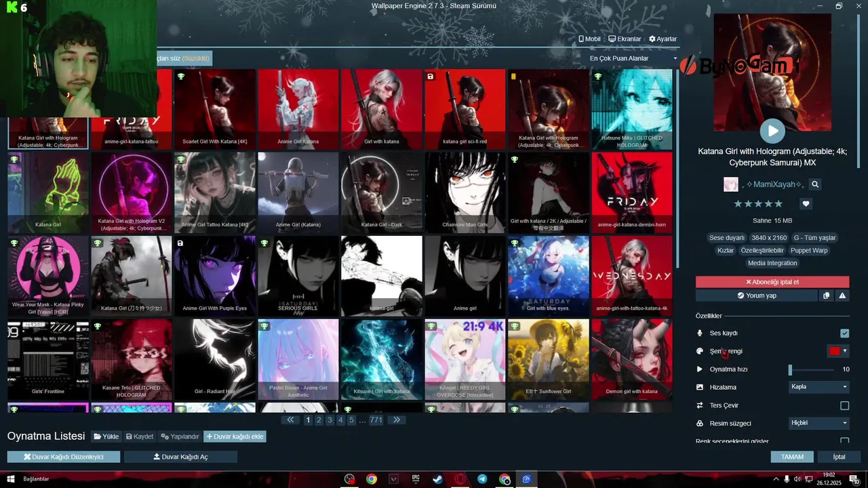Click the red Şema rengi color swatch
The image size is (868, 488).
coord(834,351)
